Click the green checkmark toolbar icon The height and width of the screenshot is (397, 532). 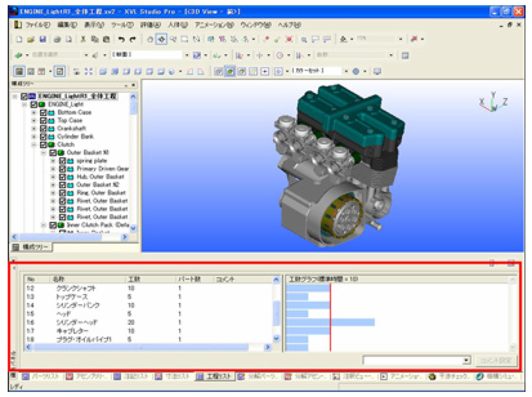coord(277,39)
